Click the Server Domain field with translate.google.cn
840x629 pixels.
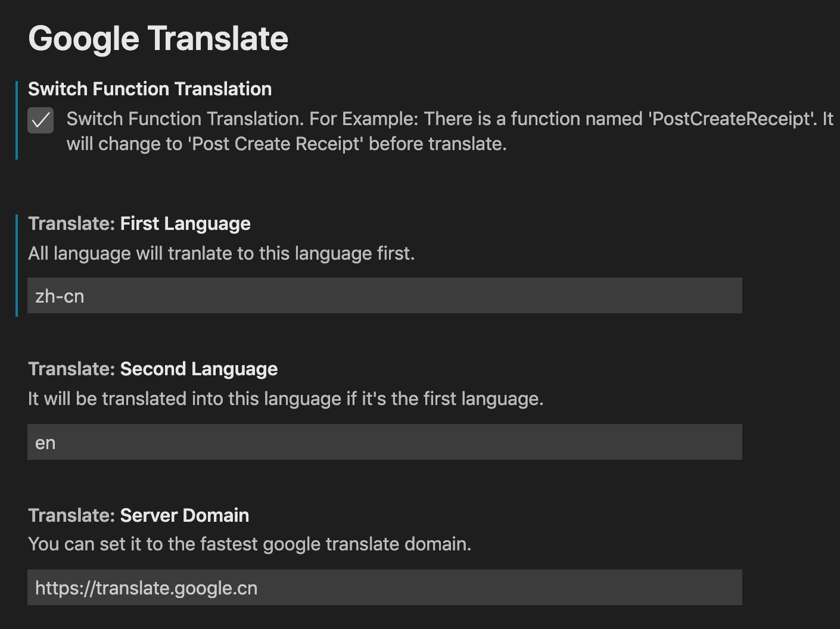(x=385, y=587)
